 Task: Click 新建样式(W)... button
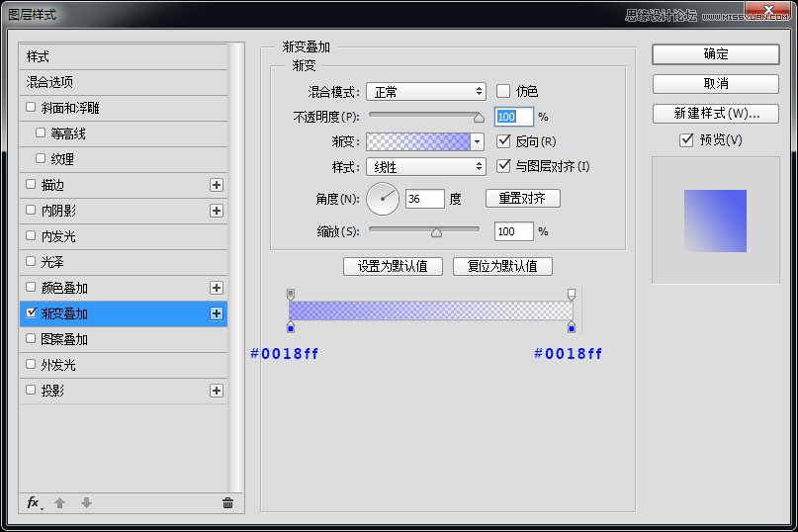716,113
